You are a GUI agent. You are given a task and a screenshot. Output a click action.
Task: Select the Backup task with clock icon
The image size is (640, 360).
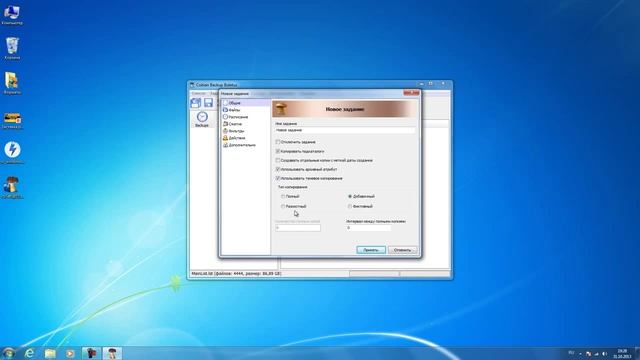pos(202,119)
